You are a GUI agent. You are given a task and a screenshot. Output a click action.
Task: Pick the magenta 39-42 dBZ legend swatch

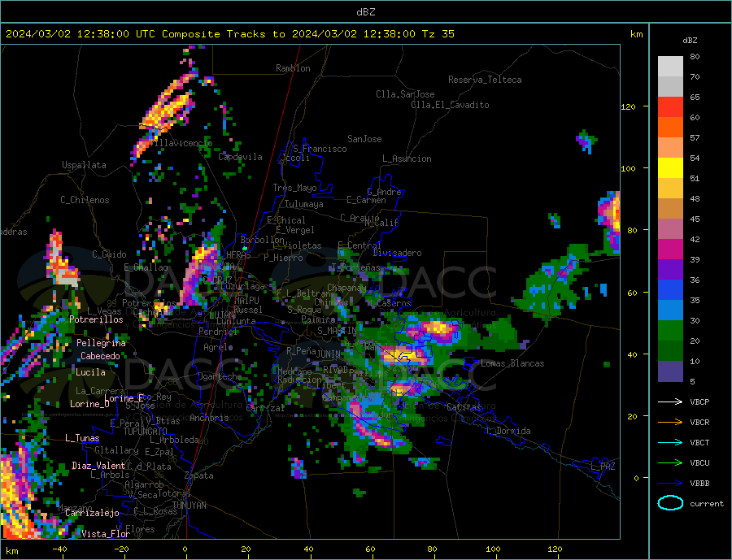point(670,250)
